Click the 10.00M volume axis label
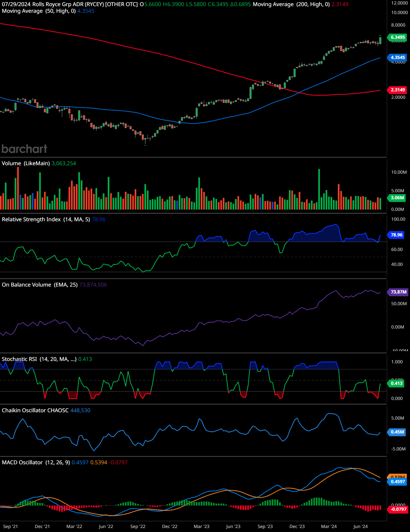 (x=399, y=172)
